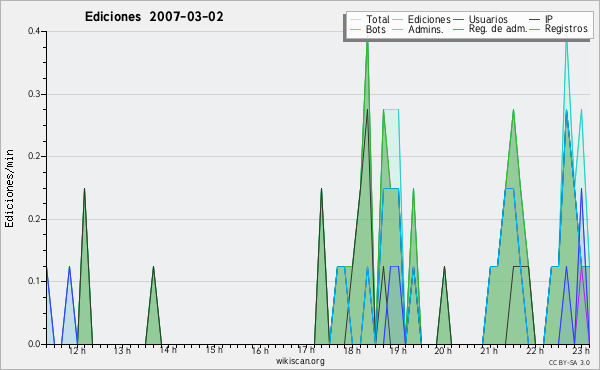Click the dark line swatch beside IP
This screenshot has width=600, height=370.
[535, 19]
